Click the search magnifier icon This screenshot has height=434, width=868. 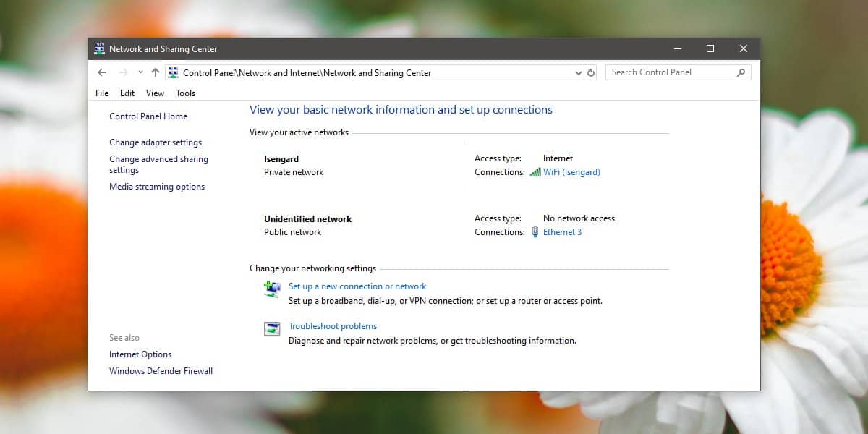(741, 72)
